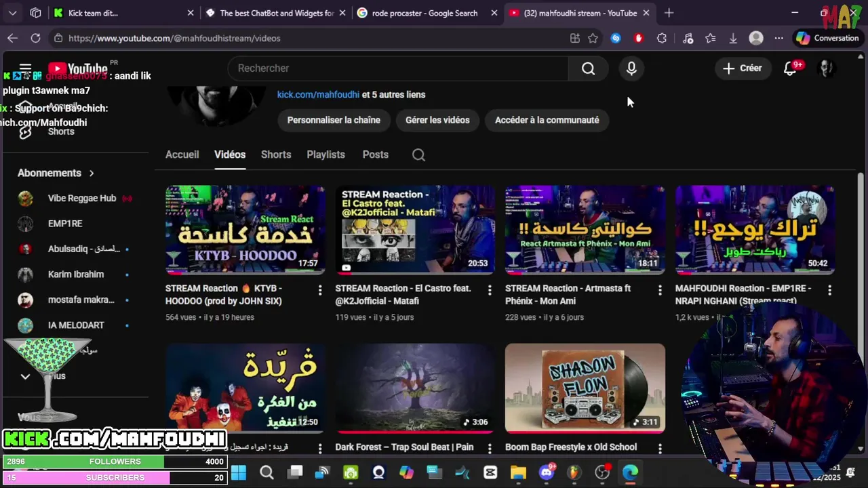Open OBS Studio from the taskbar
This screenshot has height=488, width=868.
[602, 472]
